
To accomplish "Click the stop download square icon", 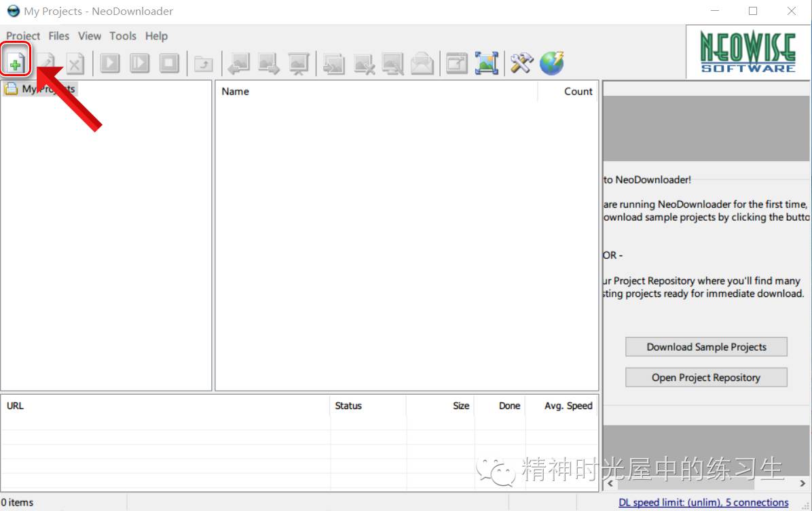I will tap(169, 63).
